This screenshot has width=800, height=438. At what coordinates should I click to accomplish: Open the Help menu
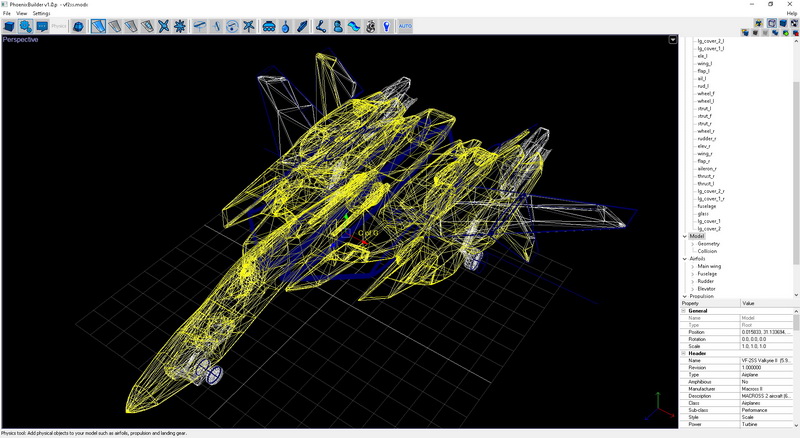click(x=791, y=13)
